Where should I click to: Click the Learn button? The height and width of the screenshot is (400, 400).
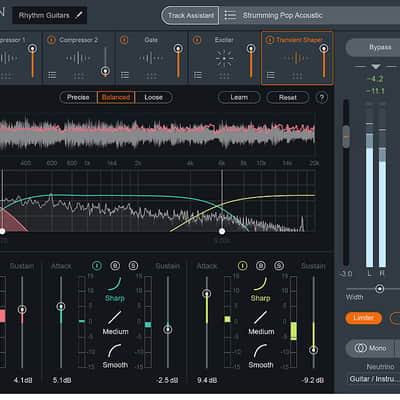[x=239, y=97]
